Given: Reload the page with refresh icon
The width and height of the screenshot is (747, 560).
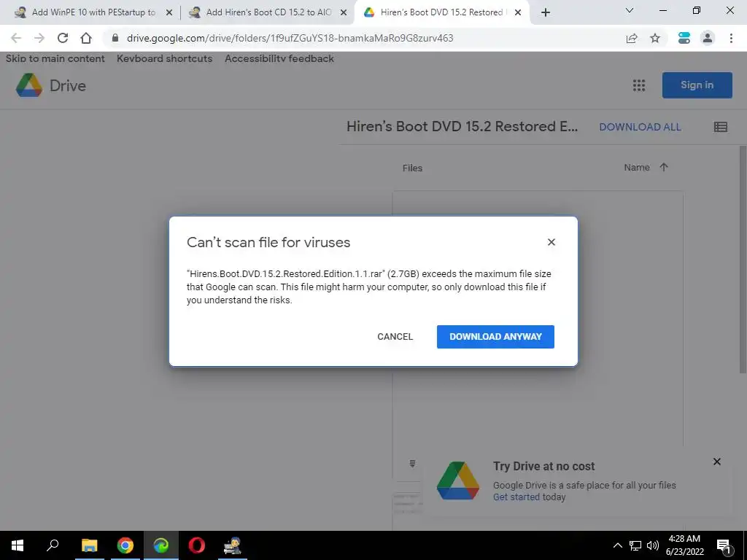Looking at the screenshot, I should coord(63,38).
